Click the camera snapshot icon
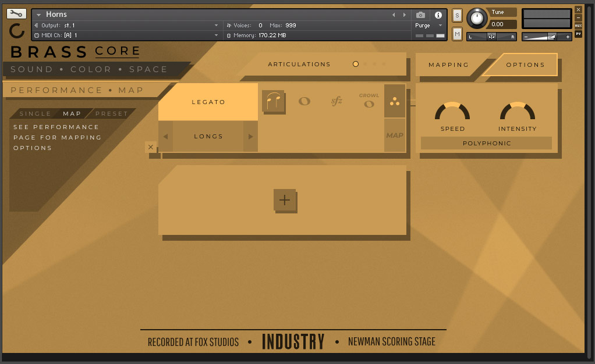595x364 pixels. 420,15
